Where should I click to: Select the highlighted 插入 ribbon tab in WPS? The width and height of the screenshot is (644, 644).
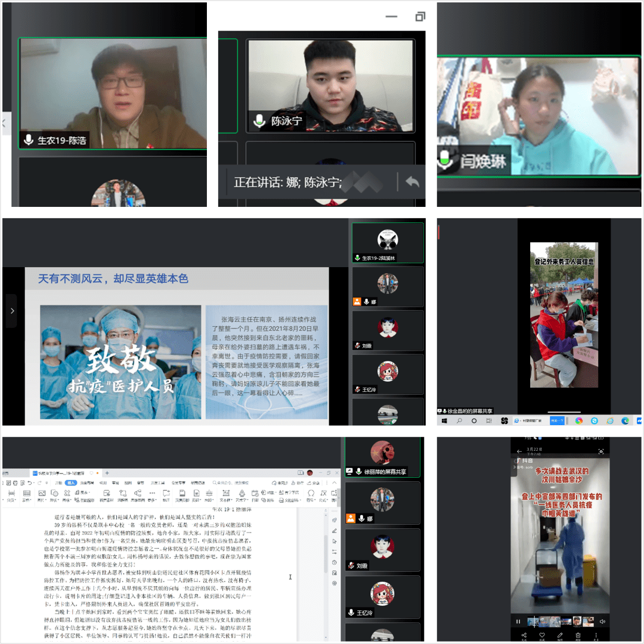pyautogui.click(x=71, y=483)
